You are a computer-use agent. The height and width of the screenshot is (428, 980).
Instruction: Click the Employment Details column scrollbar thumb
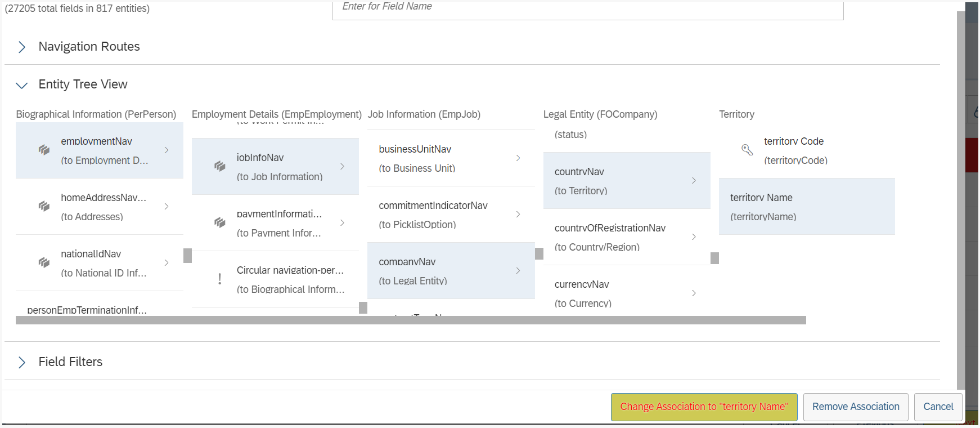click(x=363, y=307)
